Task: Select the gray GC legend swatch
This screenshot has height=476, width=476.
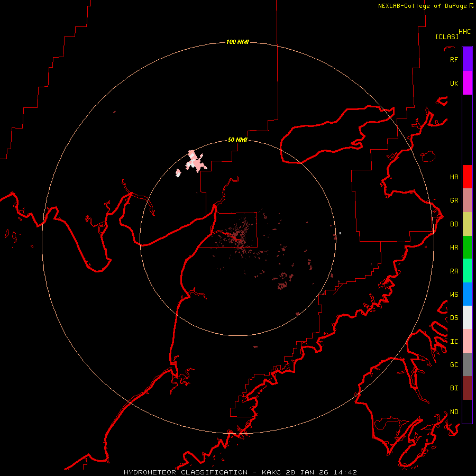Action: pos(467,364)
